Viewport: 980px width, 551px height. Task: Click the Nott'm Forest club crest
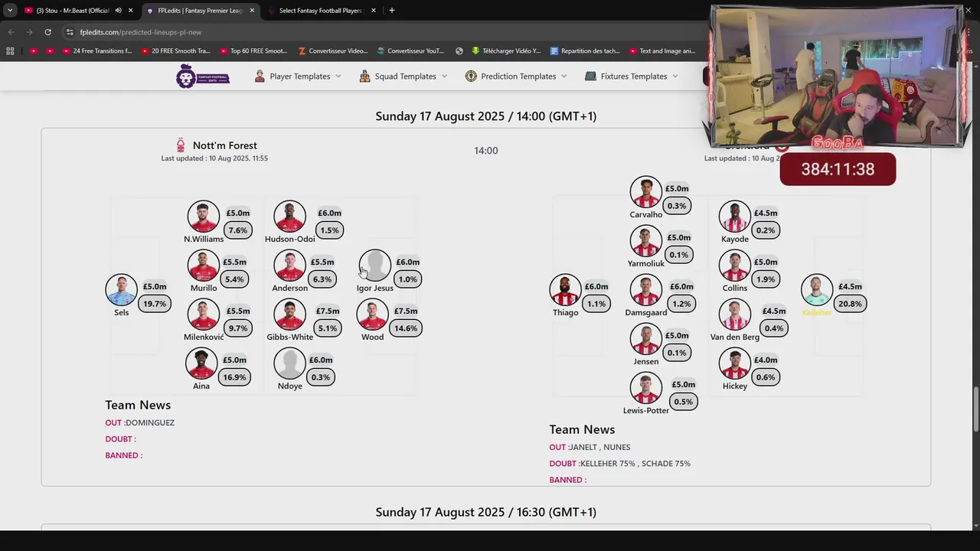181,145
